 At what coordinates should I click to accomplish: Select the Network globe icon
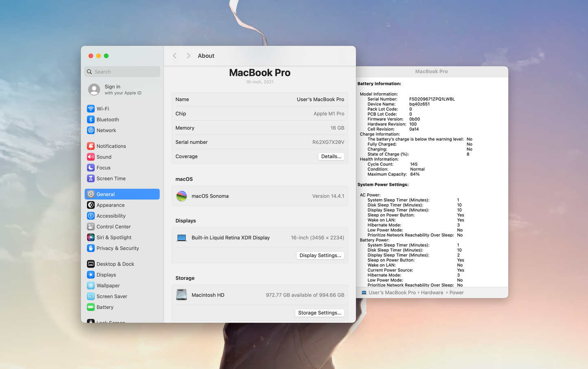(x=91, y=130)
